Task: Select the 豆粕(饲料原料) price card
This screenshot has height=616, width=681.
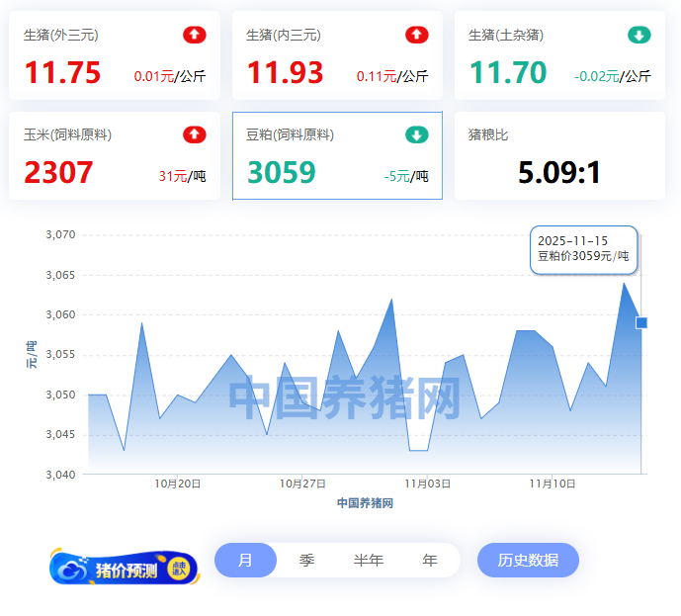Action: [x=336, y=156]
